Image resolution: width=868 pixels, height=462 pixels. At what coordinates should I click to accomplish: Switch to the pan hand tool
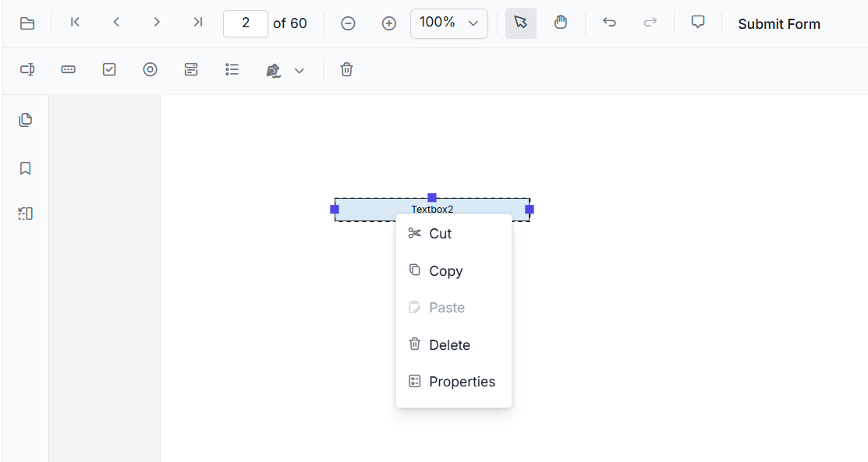(561, 23)
